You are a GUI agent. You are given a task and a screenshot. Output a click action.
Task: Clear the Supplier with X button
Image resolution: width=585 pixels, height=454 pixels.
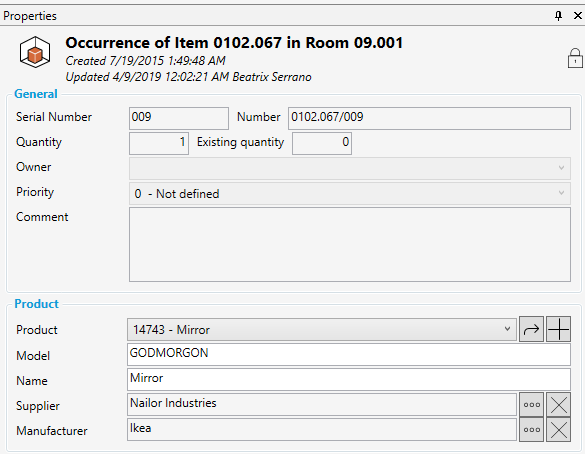(x=559, y=405)
